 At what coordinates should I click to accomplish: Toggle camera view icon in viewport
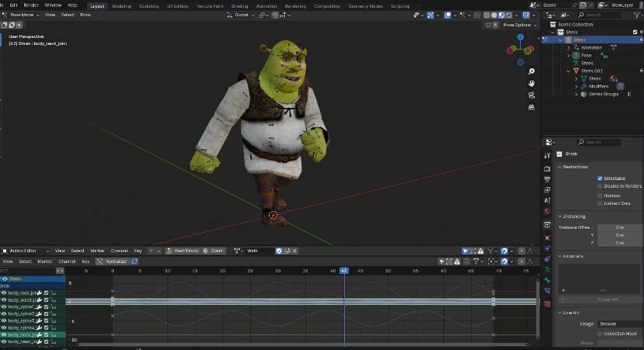click(532, 95)
